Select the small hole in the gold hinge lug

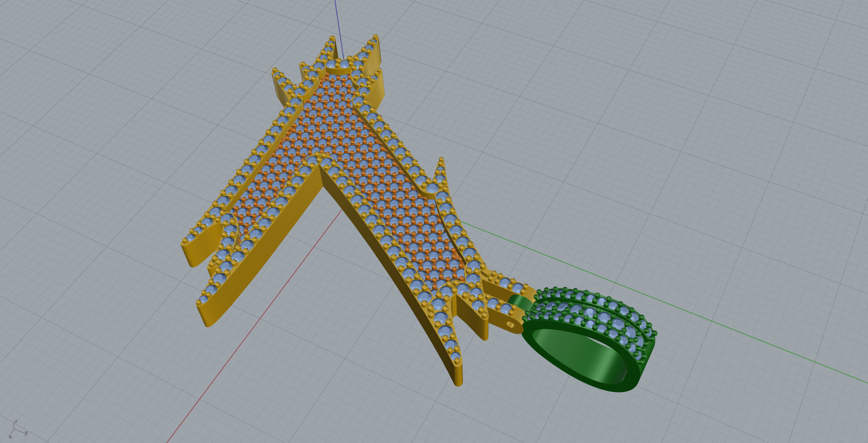pyautogui.click(x=510, y=324)
